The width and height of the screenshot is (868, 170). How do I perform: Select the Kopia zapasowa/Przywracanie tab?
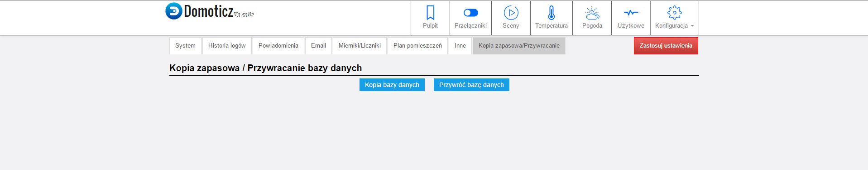(x=519, y=46)
